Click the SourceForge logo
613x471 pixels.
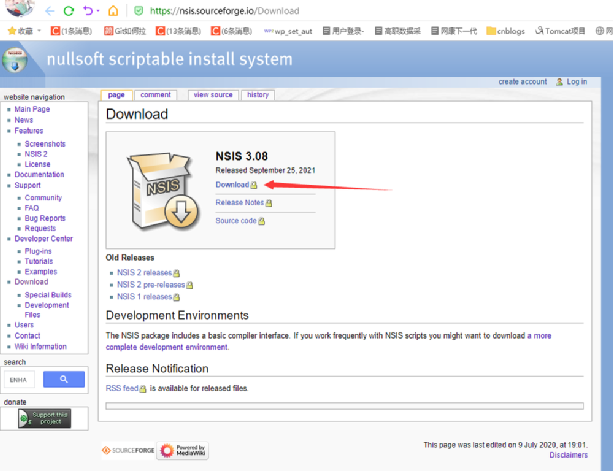click(x=128, y=450)
